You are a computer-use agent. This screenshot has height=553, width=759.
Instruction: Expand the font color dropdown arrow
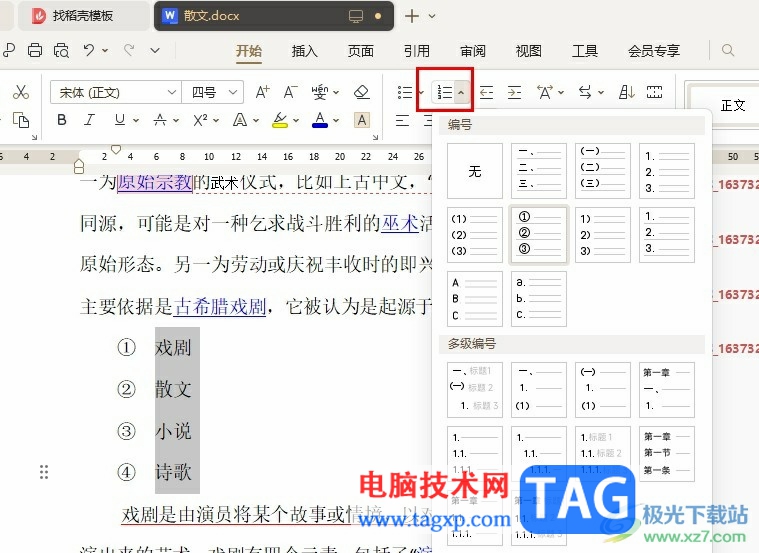coord(336,120)
